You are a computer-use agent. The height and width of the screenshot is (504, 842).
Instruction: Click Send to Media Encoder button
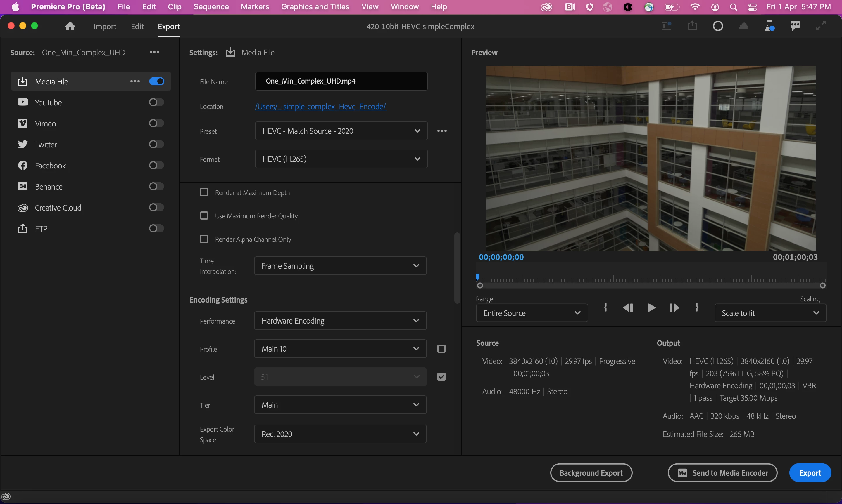click(x=722, y=473)
